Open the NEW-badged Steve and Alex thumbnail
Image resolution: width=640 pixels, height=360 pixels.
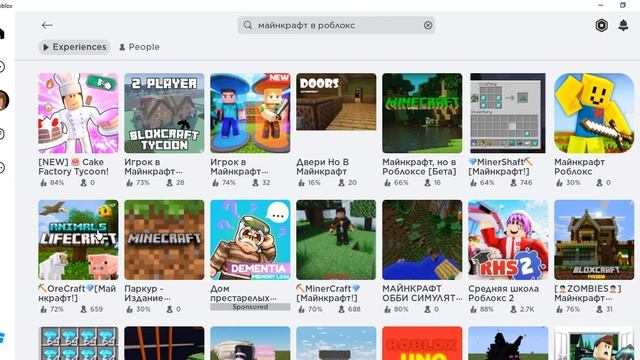click(250, 113)
